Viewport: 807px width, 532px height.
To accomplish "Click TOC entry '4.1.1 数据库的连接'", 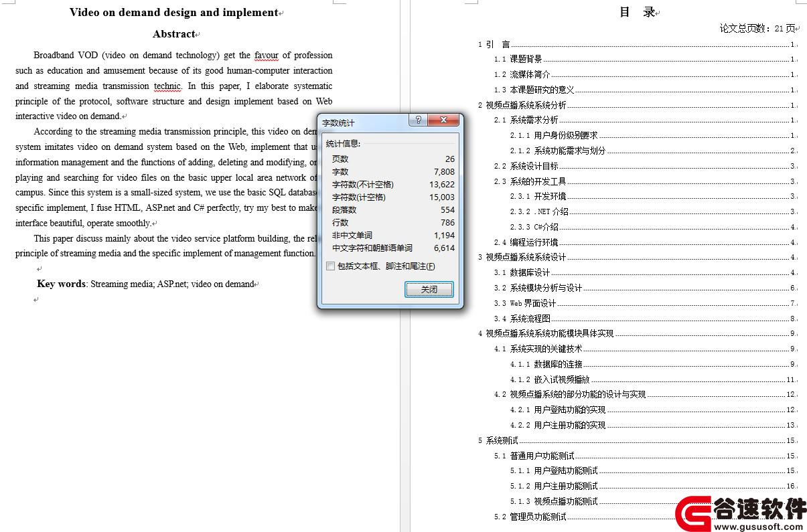I will point(653,365).
